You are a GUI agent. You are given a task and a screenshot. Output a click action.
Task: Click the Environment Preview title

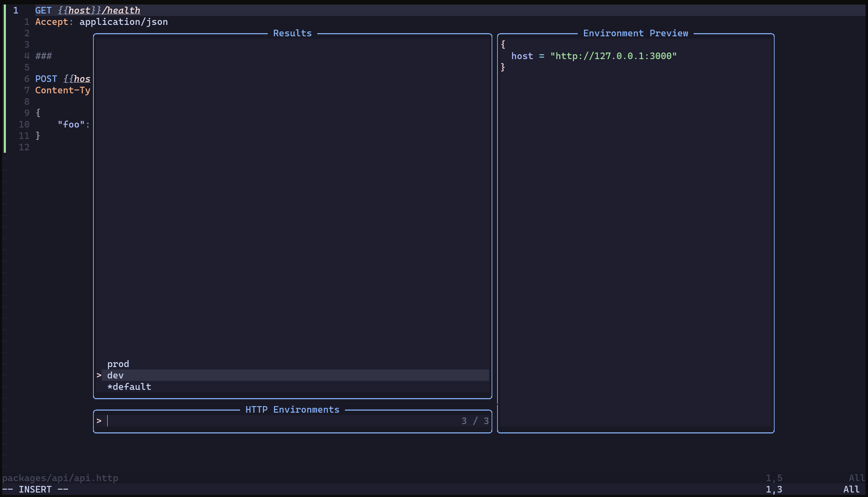point(636,34)
